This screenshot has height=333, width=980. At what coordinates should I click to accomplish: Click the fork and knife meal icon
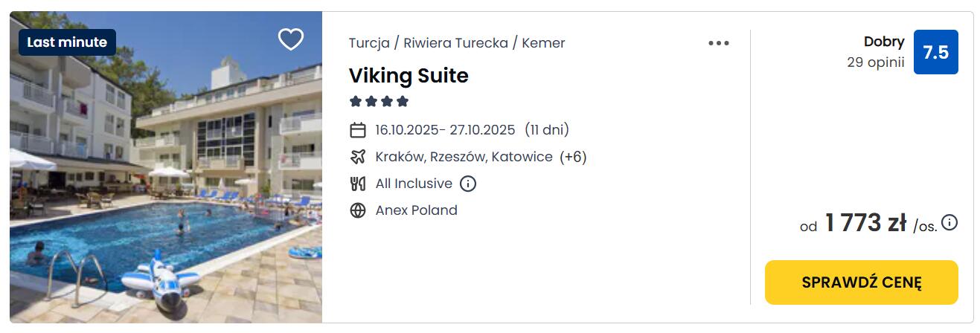pyautogui.click(x=358, y=184)
